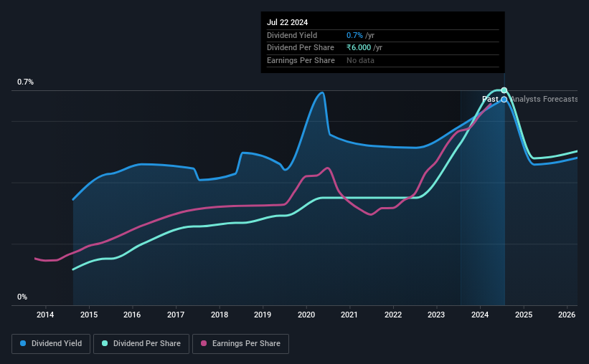Select the 2023 x-axis label
Viewport: 589px width, 364px height.
(436, 315)
